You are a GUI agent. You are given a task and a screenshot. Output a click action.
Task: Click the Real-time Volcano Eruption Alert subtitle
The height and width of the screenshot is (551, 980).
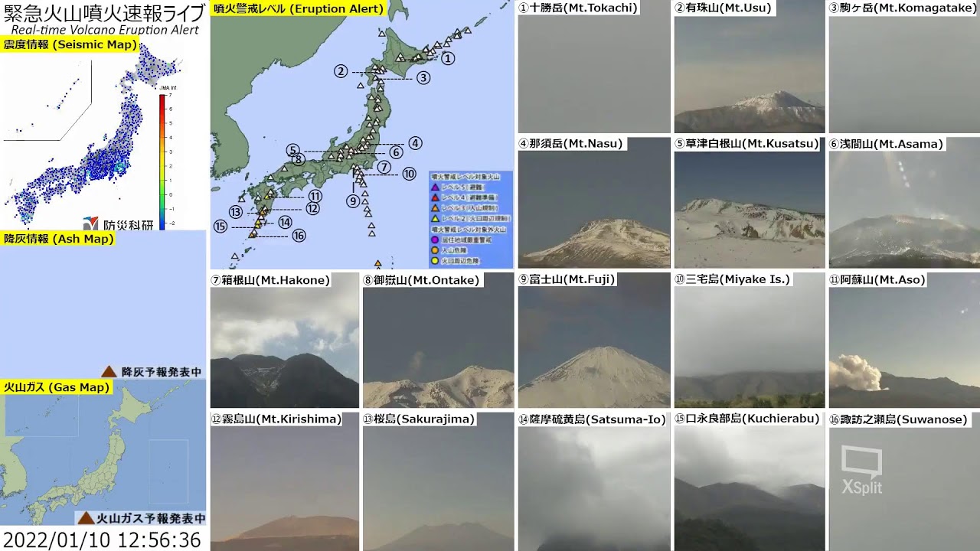click(105, 30)
